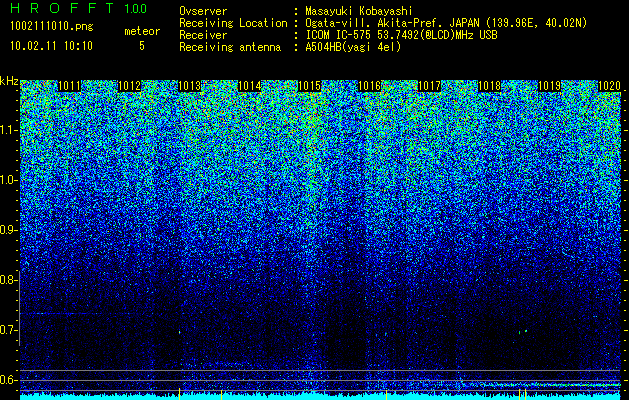Select the version number 1.00
This screenshot has width=629, height=400.
point(136,9)
